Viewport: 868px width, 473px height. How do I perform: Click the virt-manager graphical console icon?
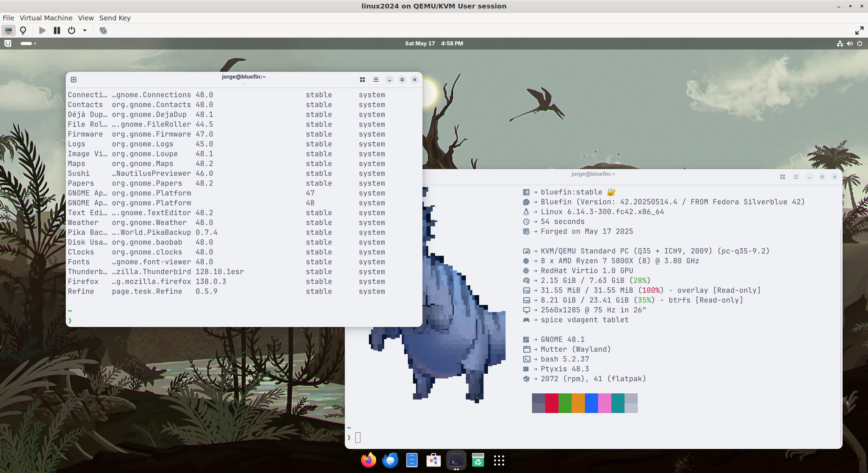coord(8,30)
